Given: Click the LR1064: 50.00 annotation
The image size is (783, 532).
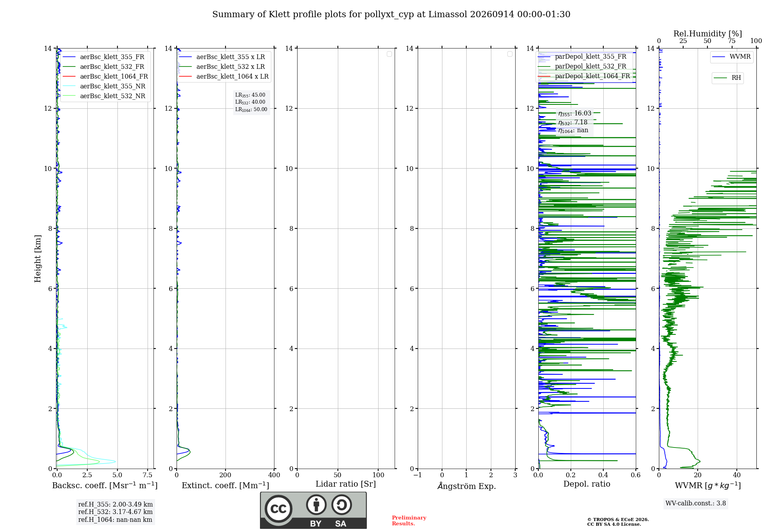Looking at the screenshot, I should click(251, 110).
